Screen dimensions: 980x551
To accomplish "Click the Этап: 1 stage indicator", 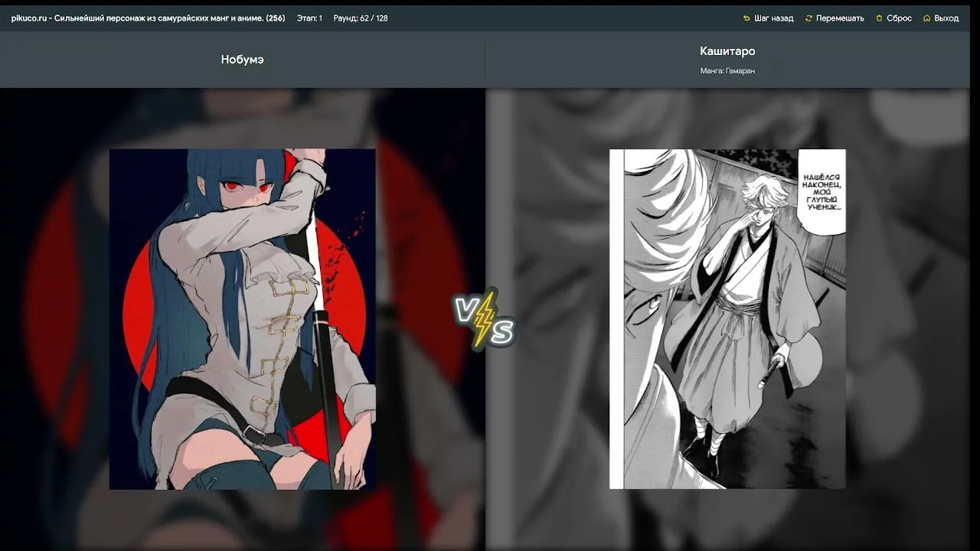I will pyautogui.click(x=309, y=18).
